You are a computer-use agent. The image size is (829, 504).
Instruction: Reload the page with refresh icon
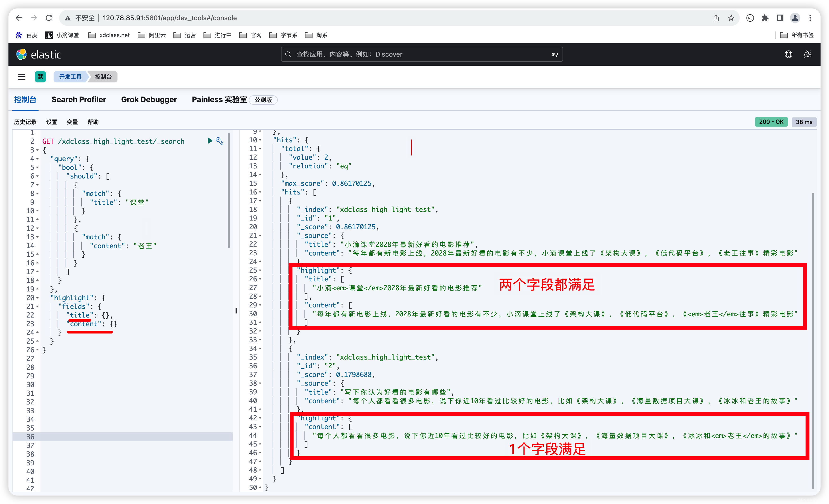49,18
